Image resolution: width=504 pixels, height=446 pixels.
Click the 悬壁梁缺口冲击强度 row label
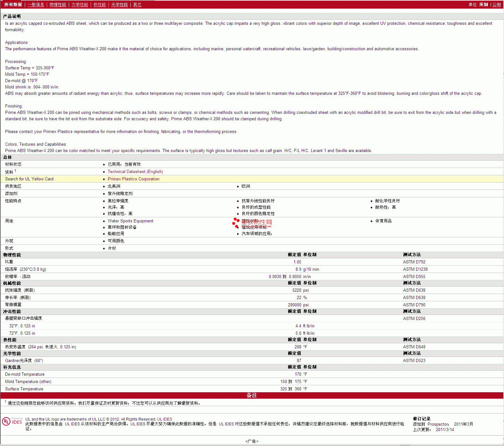[x=24, y=318]
